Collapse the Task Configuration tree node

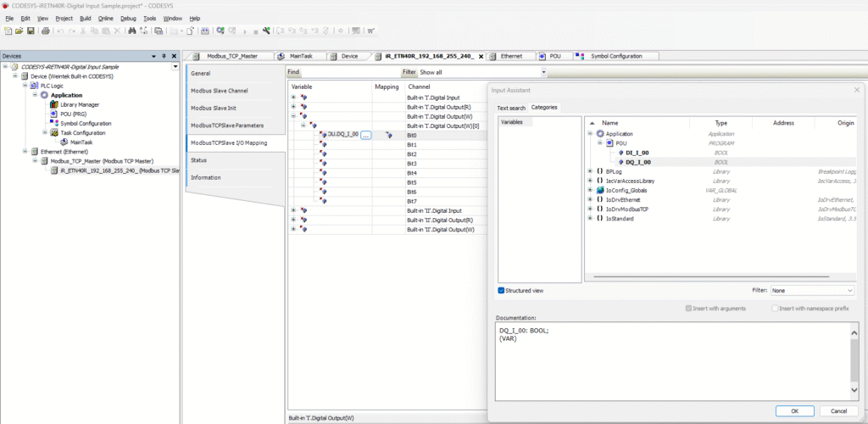tap(45, 133)
